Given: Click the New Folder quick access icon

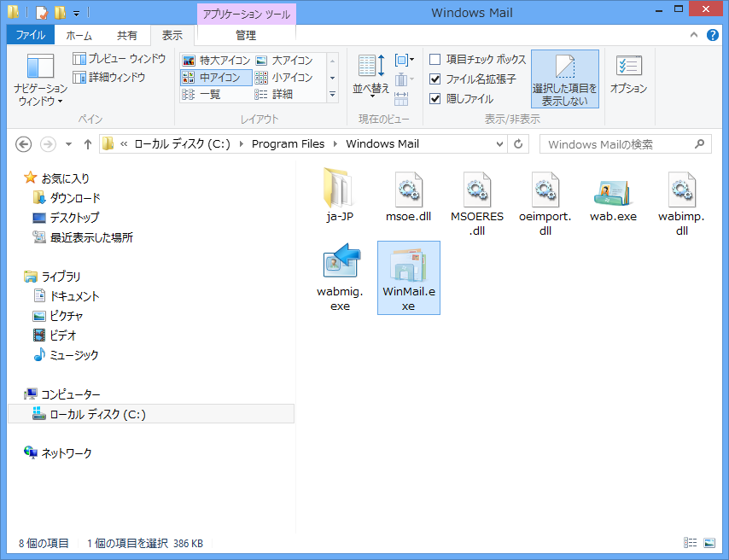Looking at the screenshot, I should click(x=61, y=12).
